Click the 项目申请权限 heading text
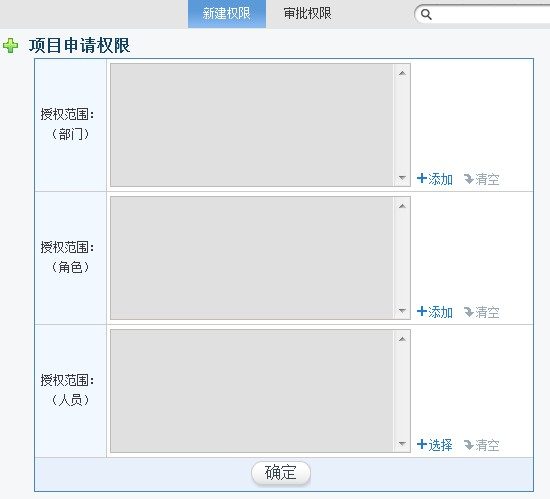Image resolution: width=550 pixels, height=499 pixels. point(80,46)
